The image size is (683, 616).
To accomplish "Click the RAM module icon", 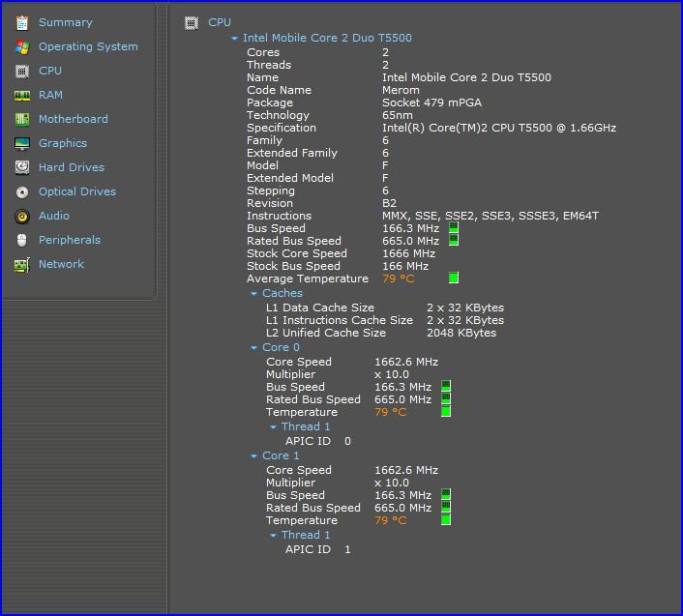I will (22, 96).
